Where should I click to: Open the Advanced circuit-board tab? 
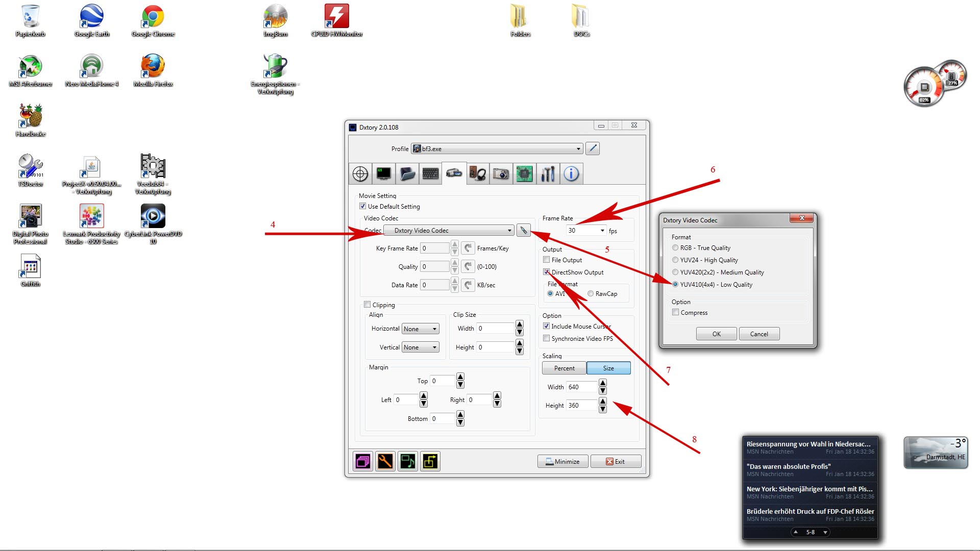click(524, 174)
